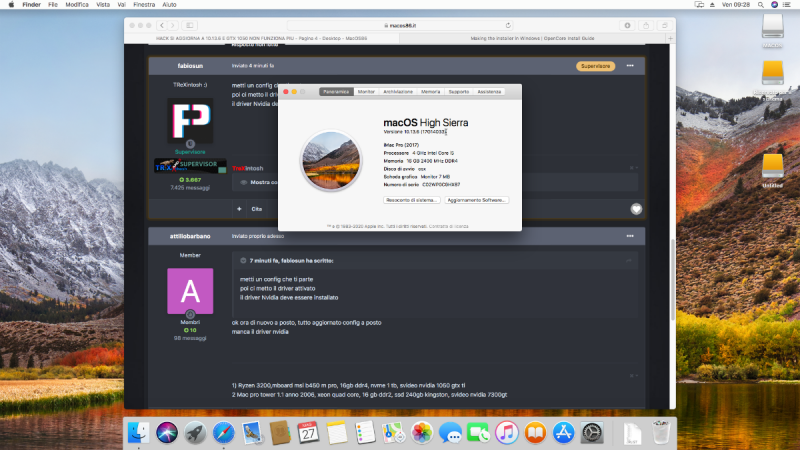
Task: Open the Vista menu
Action: point(103,5)
